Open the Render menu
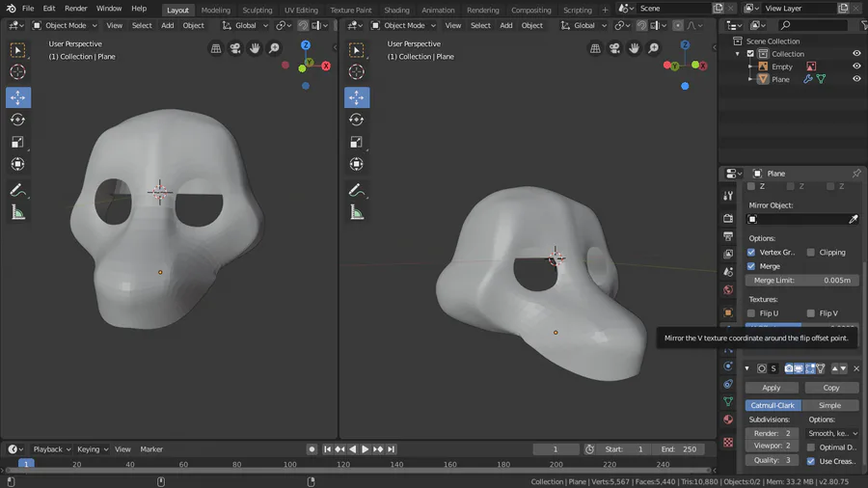868x488 pixels. [75, 9]
